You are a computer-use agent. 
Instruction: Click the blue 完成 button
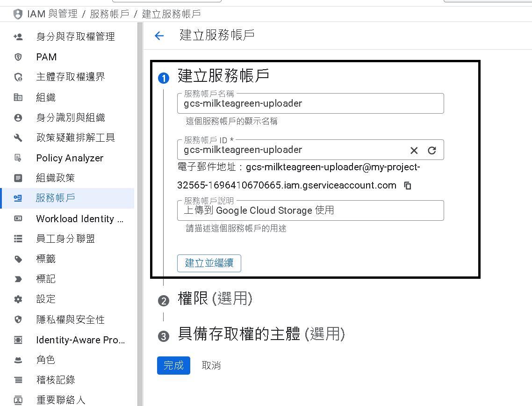[173, 366]
